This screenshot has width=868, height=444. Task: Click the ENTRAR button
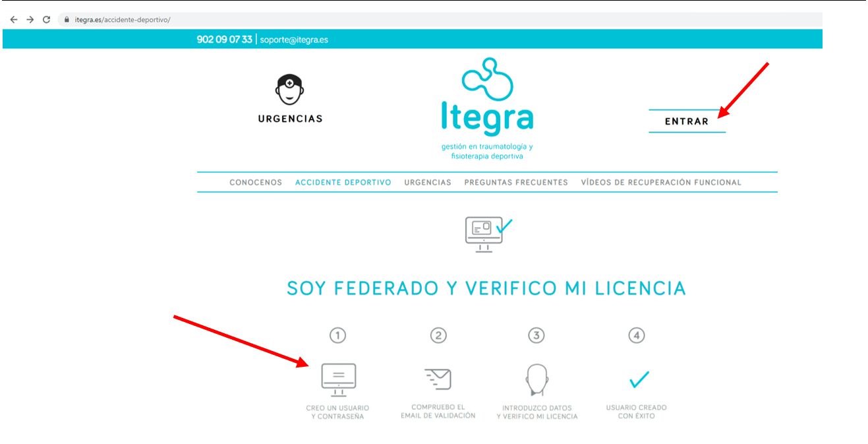[687, 121]
